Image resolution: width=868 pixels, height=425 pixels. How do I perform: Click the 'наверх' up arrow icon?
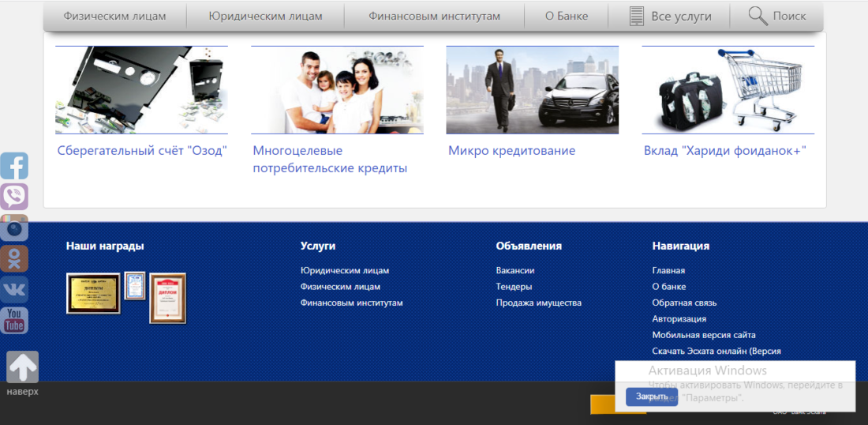coord(22,367)
